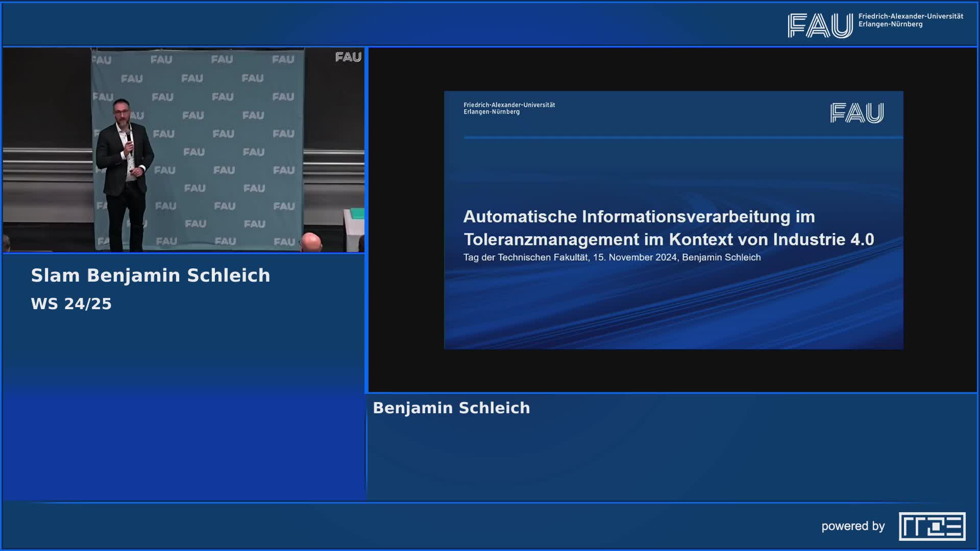This screenshot has height=551, width=980.
Task: Click the small FAU watermark in camera video
Action: point(348,57)
